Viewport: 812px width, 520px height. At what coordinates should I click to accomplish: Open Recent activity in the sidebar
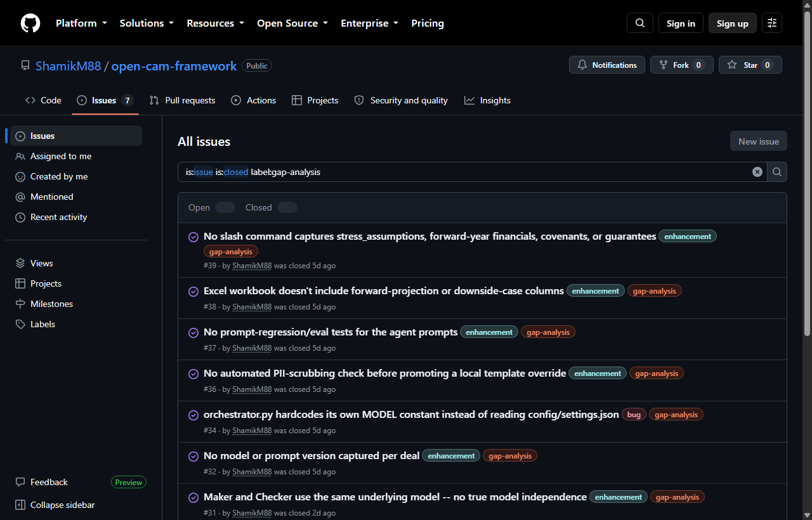tap(76, 217)
